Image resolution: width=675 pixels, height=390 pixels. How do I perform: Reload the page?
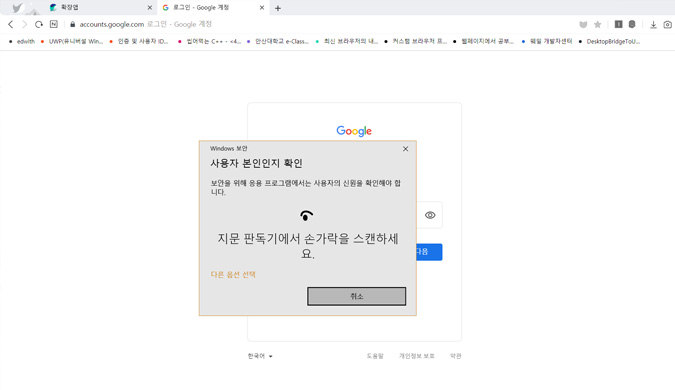click(39, 25)
